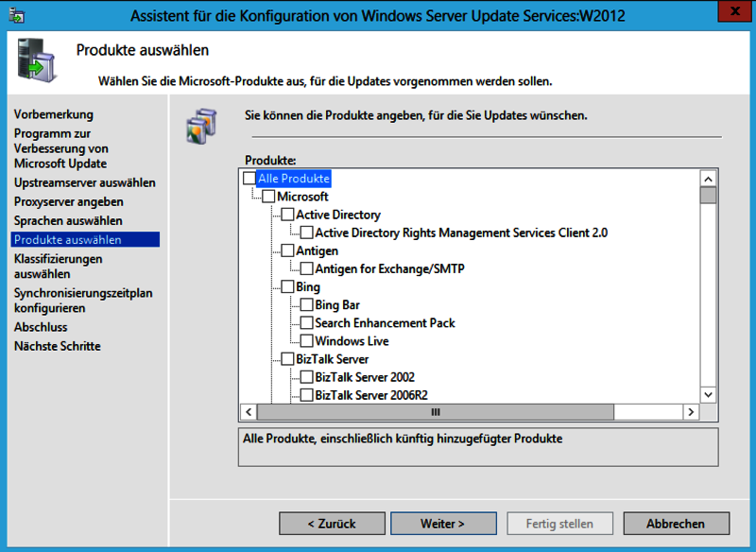Click the products box icon next to description
The height and width of the screenshot is (552, 756).
pyautogui.click(x=201, y=127)
